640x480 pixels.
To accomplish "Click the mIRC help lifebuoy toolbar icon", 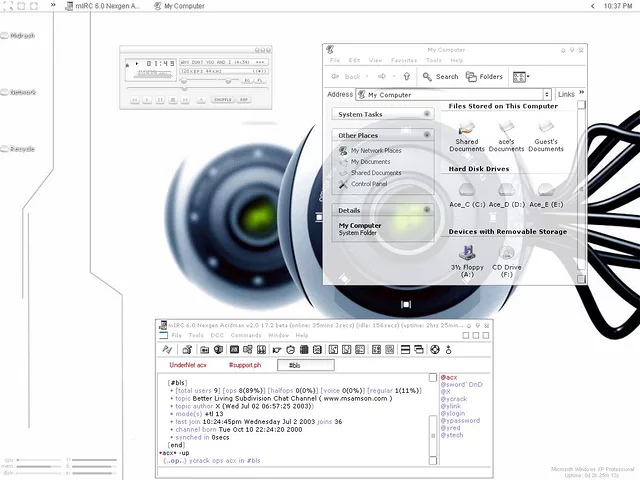I will (435, 349).
